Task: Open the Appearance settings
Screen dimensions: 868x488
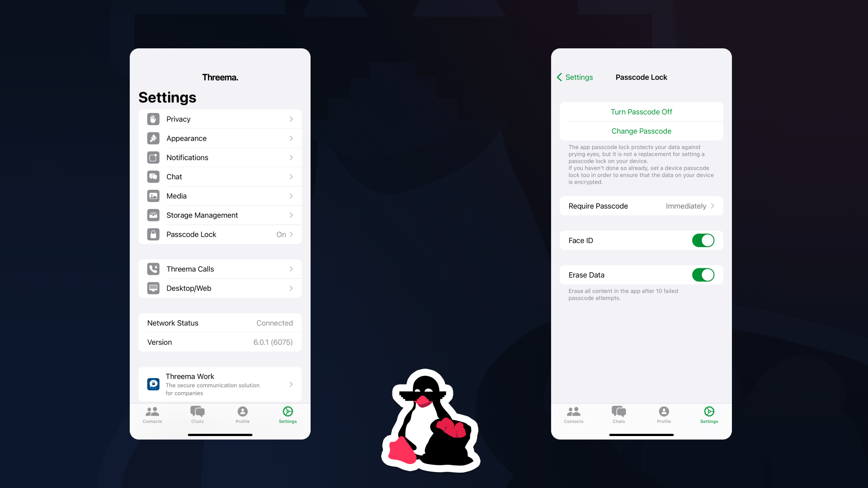Action: [x=220, y=138]
